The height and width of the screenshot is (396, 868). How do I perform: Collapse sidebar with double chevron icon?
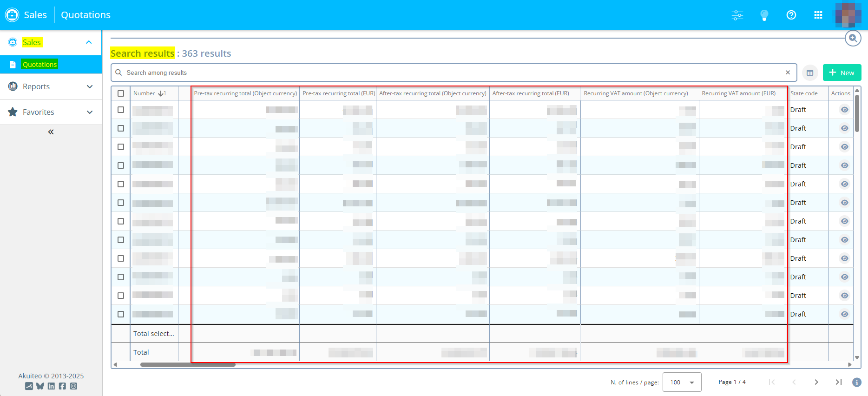point(51,132)
